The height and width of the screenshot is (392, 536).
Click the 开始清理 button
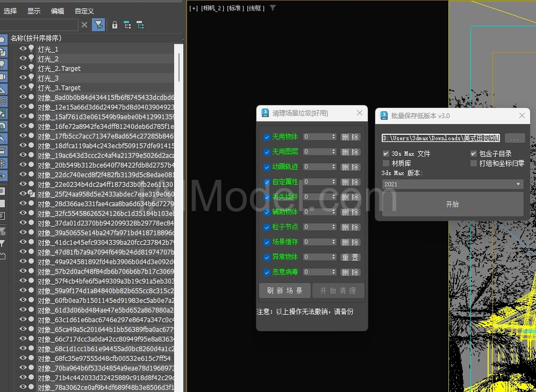[338, 291]
